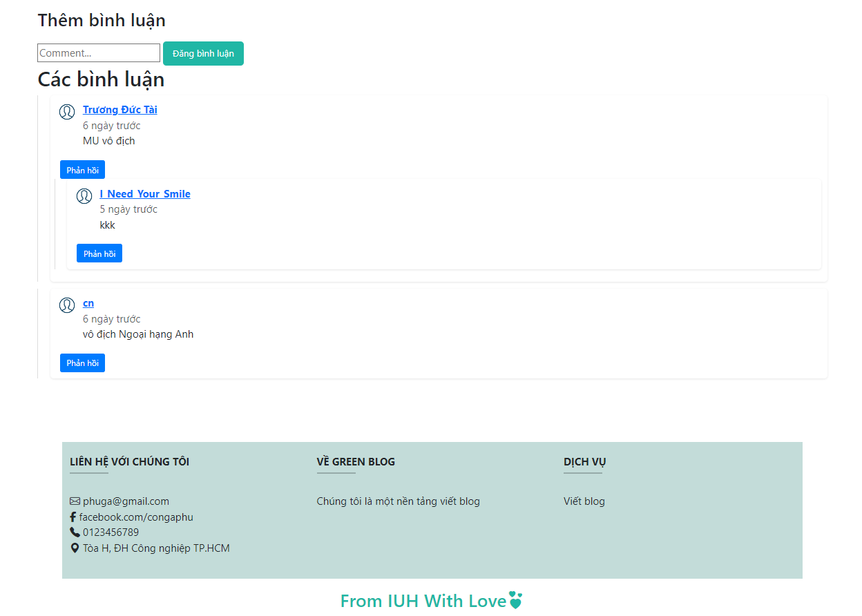
Task: Open the I Need Your Smile user link
Action: [x=145, y=194]
